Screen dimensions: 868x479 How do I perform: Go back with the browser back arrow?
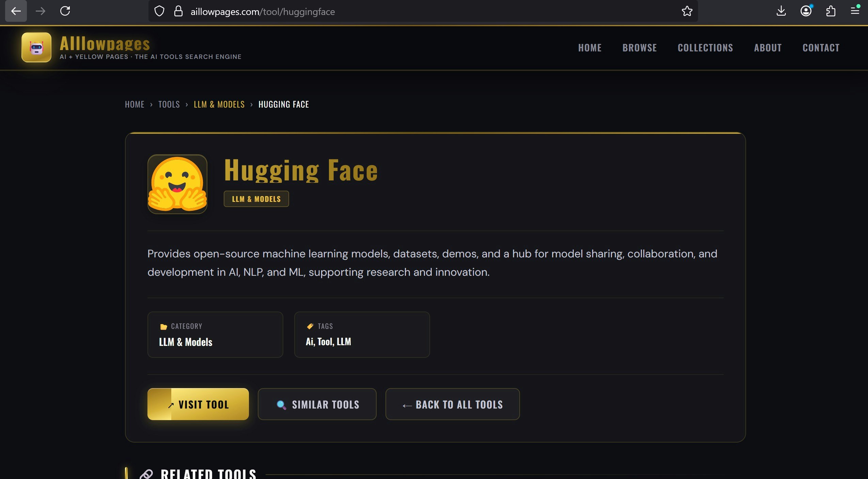coord(16,11)
